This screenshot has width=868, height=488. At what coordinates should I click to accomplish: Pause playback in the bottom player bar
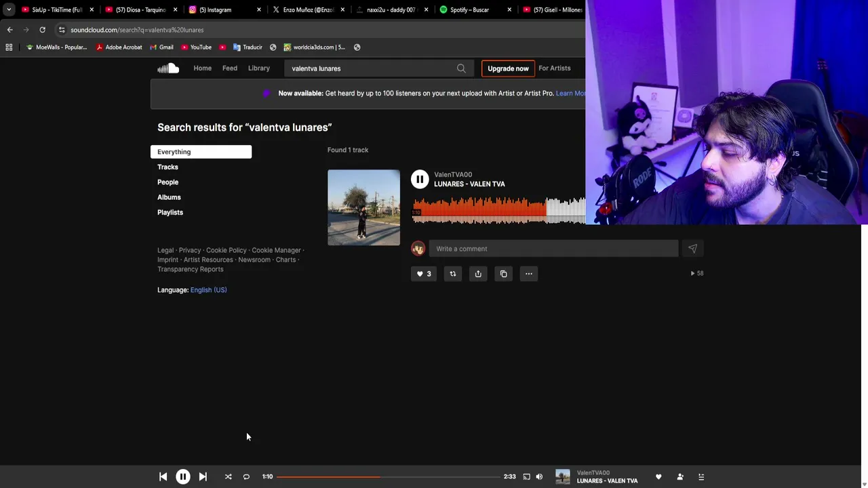click(x=183, y=476)
